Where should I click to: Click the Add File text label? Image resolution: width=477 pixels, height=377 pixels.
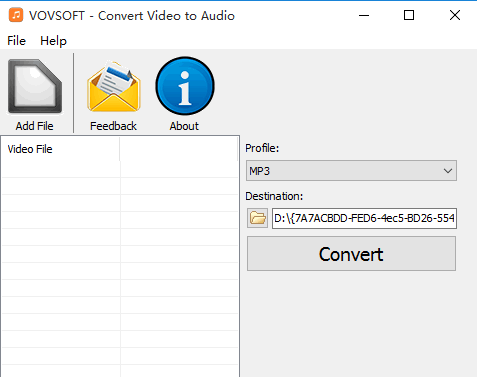click(35, 126)
